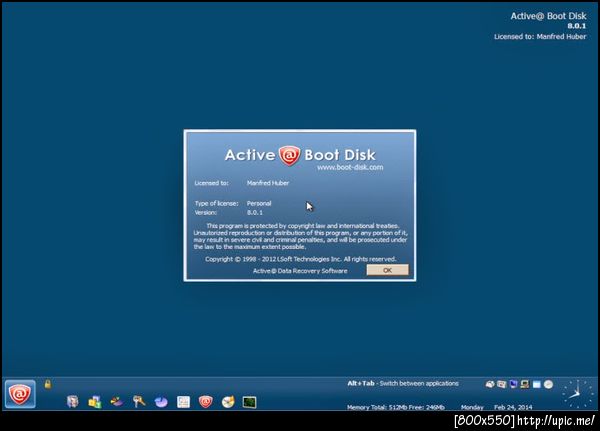Launch the red Active@ shield taskbar icon
Viewport: 600px width, 431px height.
[x=205, y=402]
